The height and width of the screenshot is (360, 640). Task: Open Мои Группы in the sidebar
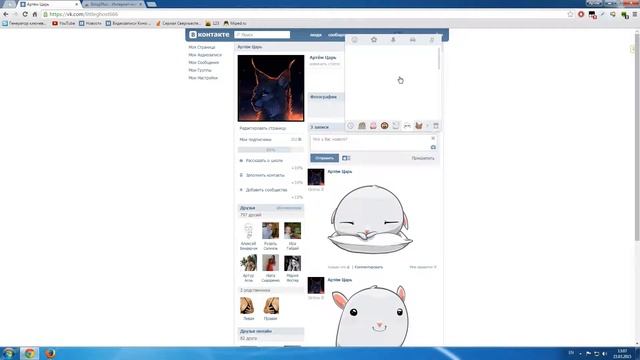[200, 70]
